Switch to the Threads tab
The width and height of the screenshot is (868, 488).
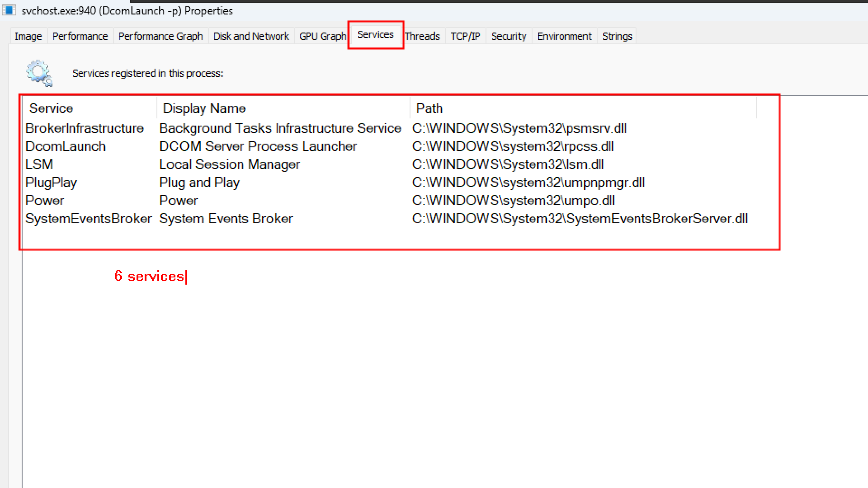(422, 36)
